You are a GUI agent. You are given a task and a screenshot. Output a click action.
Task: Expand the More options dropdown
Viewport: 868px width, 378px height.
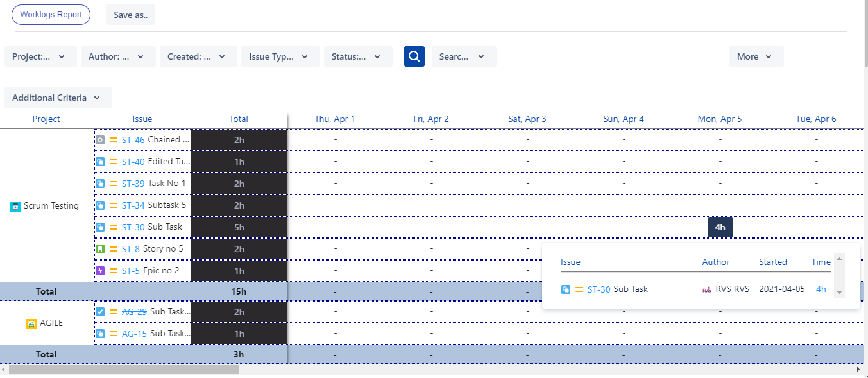tap(756, 56)
